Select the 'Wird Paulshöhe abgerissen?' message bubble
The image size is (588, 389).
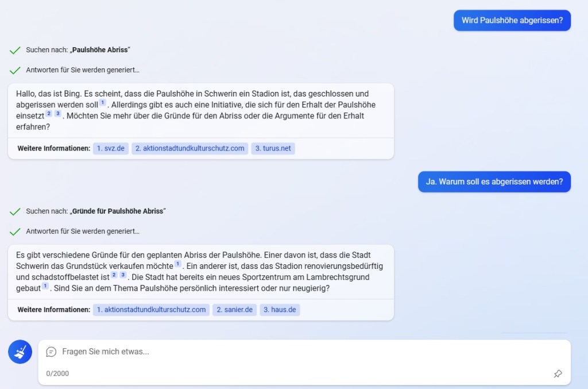tap(512, 20)
